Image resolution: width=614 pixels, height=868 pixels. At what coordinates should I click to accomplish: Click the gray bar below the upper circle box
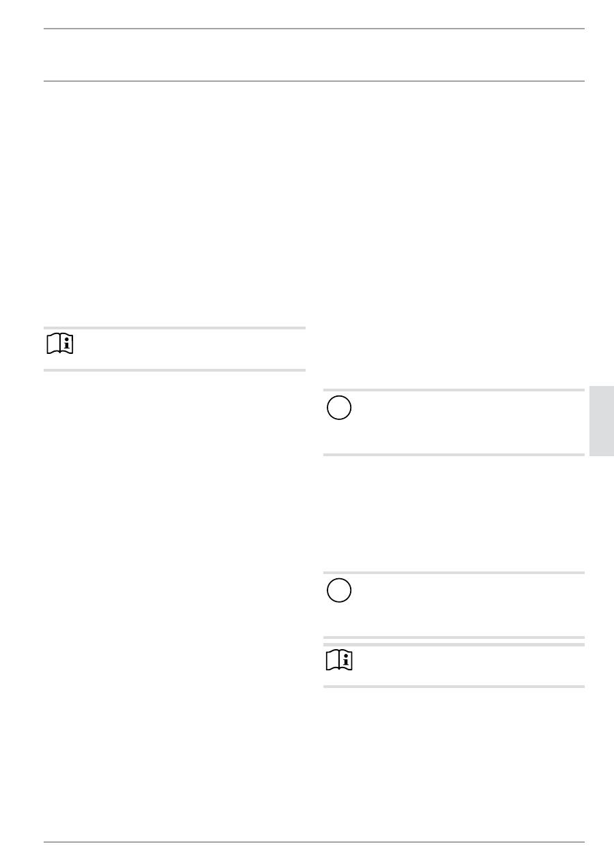[453, 454]
